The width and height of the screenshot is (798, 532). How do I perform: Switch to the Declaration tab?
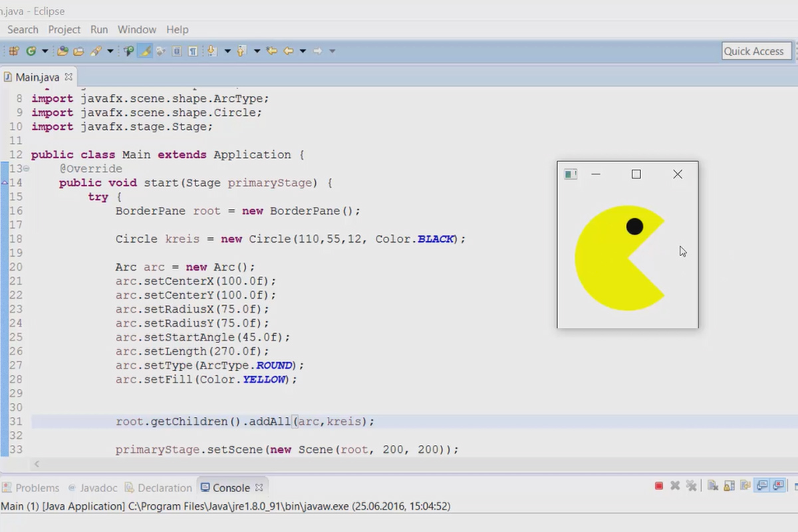(158, 488)
